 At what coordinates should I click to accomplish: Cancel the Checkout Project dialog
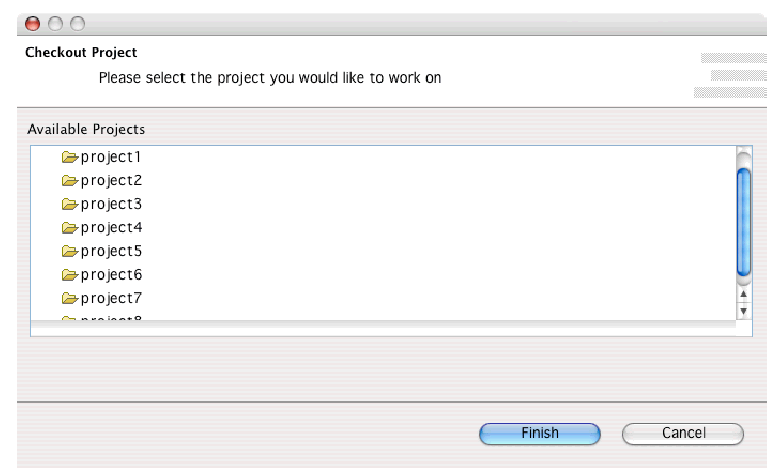pyautogui.click(x=684, y=433)
